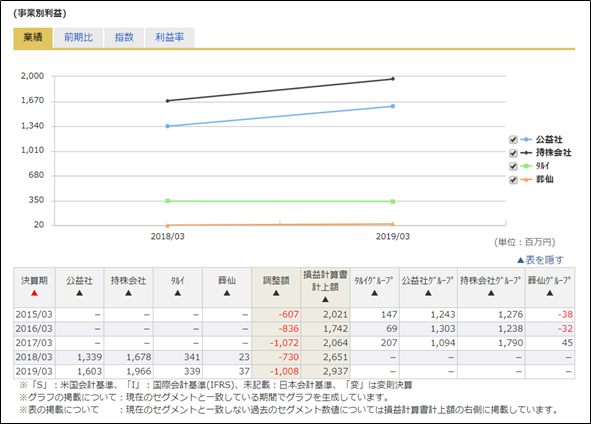Sort table by 持株会社 column arrow
The image size is (591, 424).
tap(129, 293)
